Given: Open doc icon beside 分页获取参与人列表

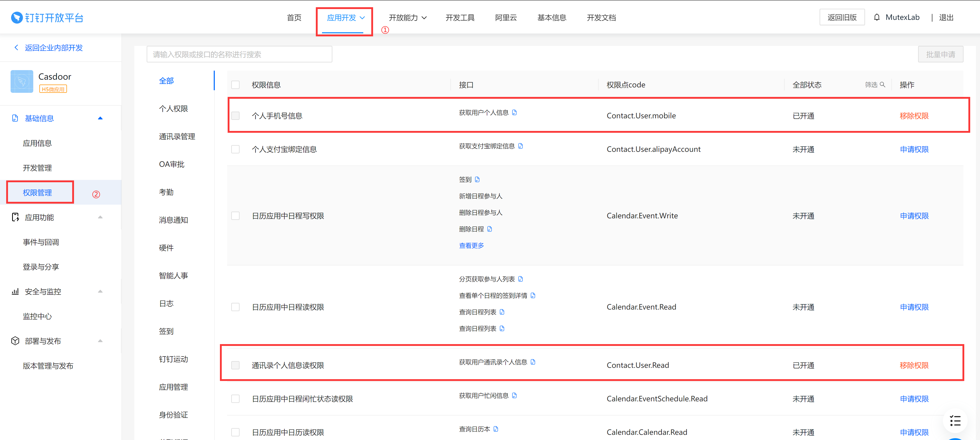Looking at the screenshot, I should [x=521, y=279].
